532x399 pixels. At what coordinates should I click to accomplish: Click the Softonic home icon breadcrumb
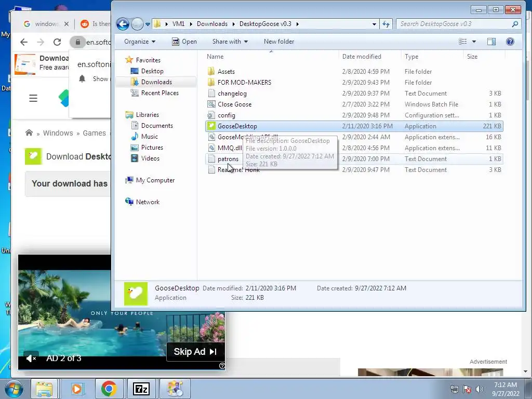click(x=29, y=132)
